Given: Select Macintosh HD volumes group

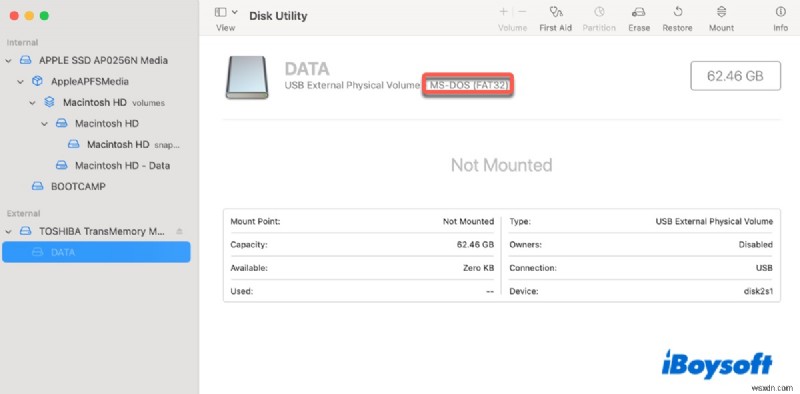Looking at the screenshot, I should tap(114, 103).
